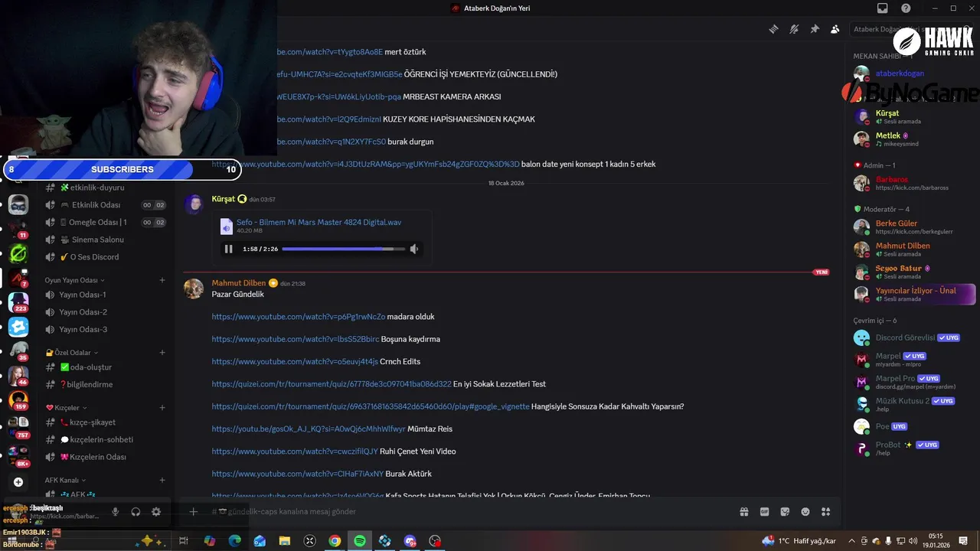980x551 pixels.
Task: Open the sticker picker
Action: click(x=785, y=512)
